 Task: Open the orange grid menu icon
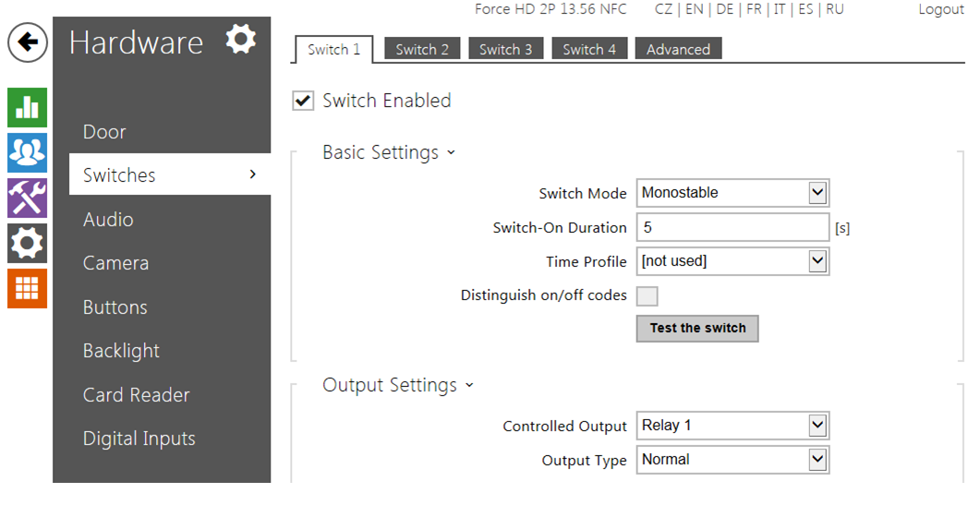coord(27,288)
